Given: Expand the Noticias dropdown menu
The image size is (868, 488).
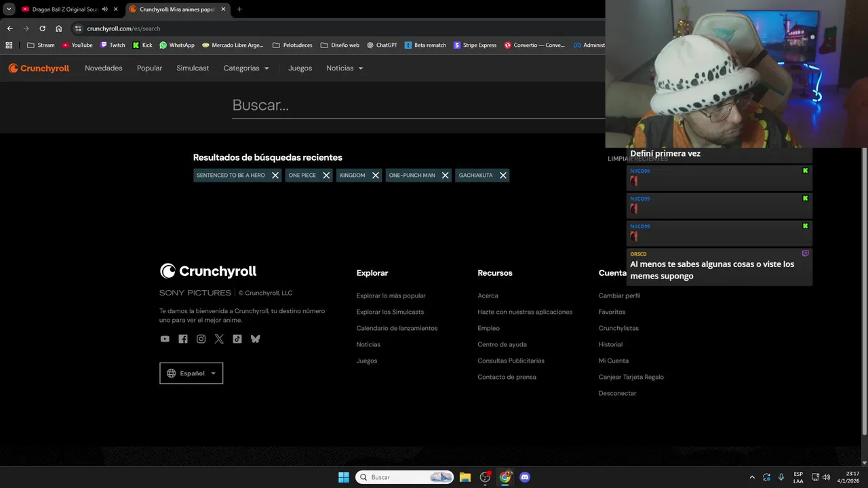Looking at the screenshot, I should pos(344,68).
